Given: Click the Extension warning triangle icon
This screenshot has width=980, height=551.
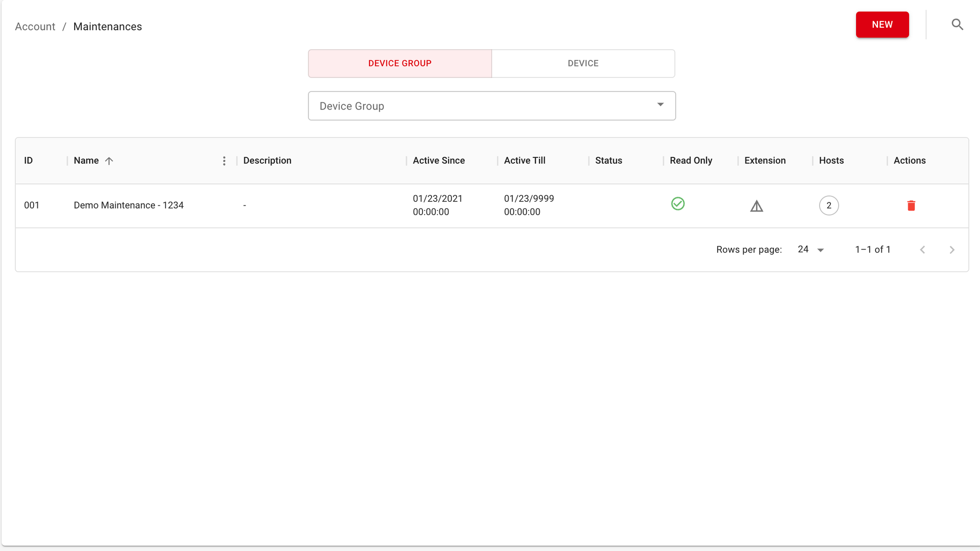Looking at the screenshot, I should (757, 206).
